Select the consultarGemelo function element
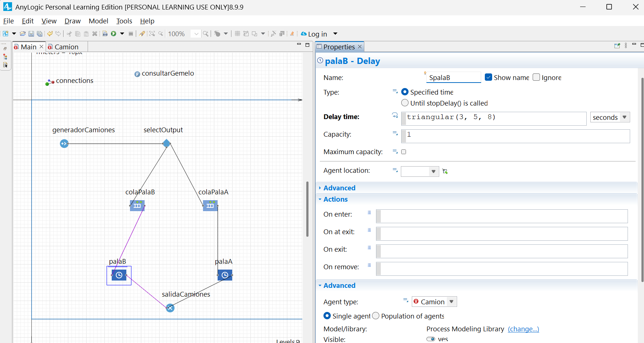This screenshot has width=644, height=343. click(x=137, y=74)
